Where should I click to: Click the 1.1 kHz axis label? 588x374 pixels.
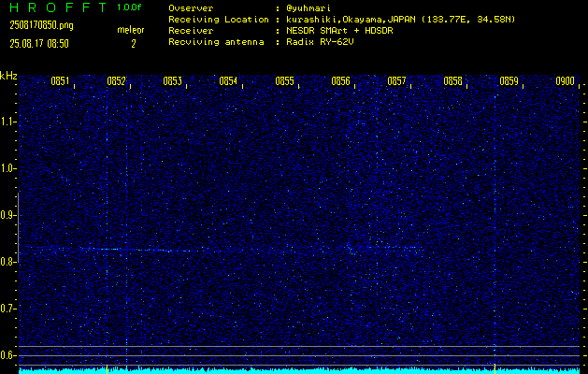[7, 122]
